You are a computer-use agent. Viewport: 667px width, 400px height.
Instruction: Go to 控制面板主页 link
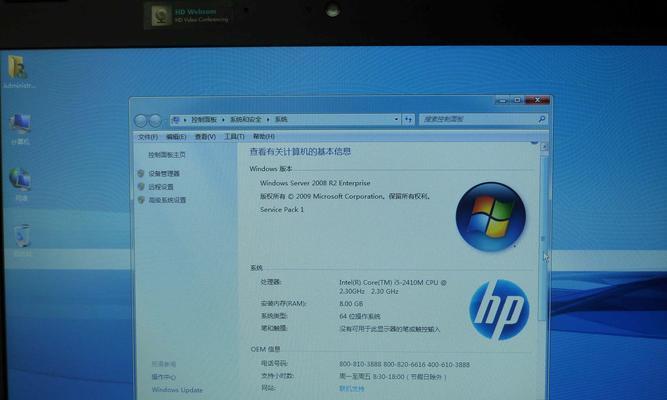[166, 155]
